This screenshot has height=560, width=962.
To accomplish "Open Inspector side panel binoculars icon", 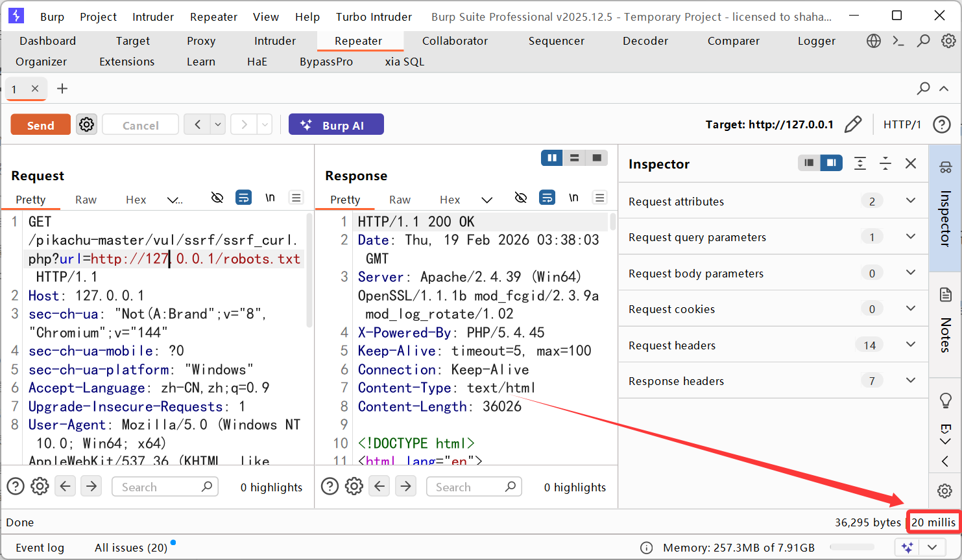I will (x=946, y=168).
